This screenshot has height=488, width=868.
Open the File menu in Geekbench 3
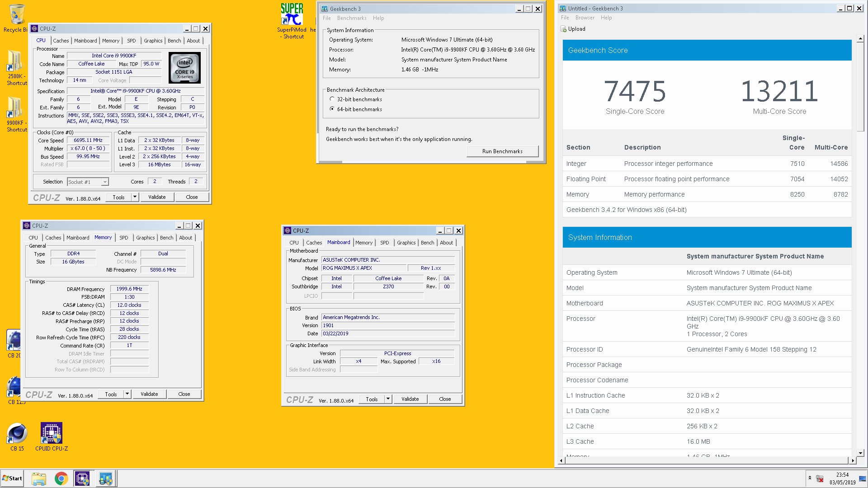coord(327,18)
